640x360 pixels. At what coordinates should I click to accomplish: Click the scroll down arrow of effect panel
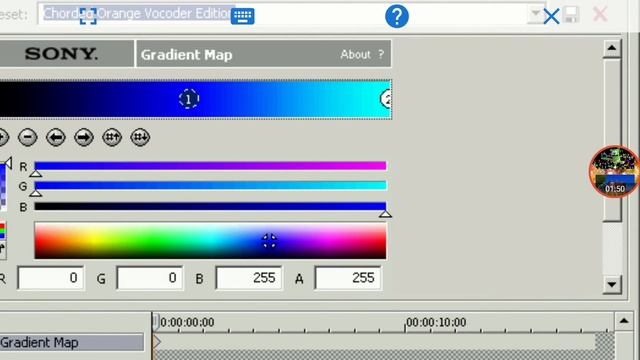(x=612, y=284)
